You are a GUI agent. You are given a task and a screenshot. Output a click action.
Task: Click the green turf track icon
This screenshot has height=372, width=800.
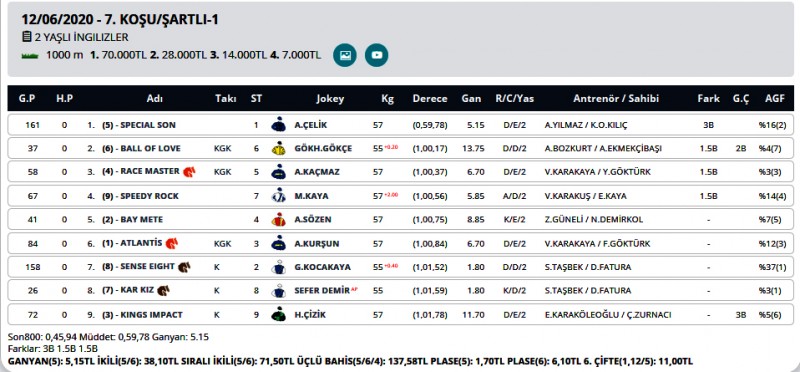pyautogui.click(x=30, y=56)
